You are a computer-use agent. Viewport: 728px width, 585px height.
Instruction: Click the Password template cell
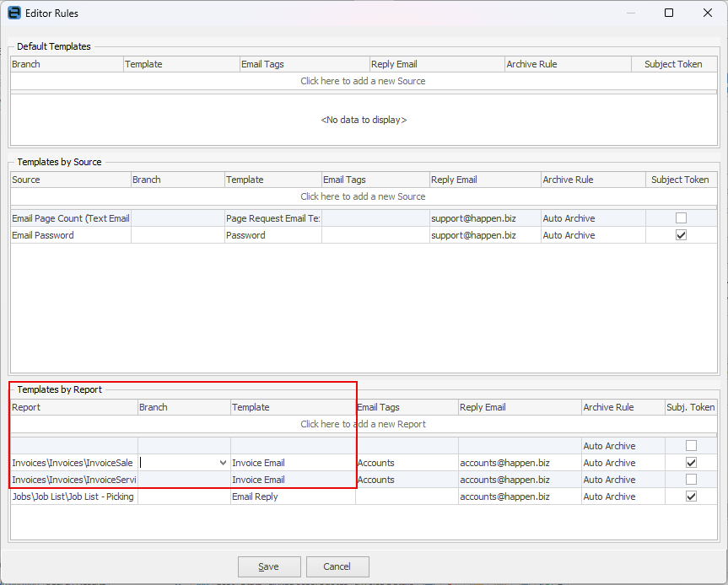point(273,235)
